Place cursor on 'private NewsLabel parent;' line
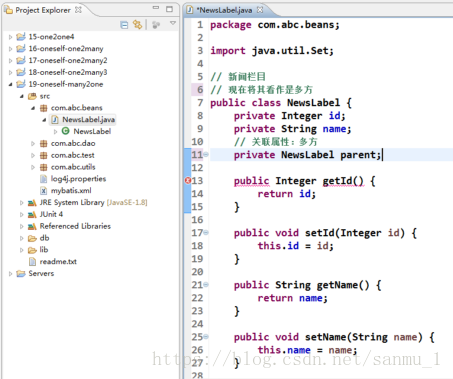Screen dimensions: 453x379 pos(307,155)
